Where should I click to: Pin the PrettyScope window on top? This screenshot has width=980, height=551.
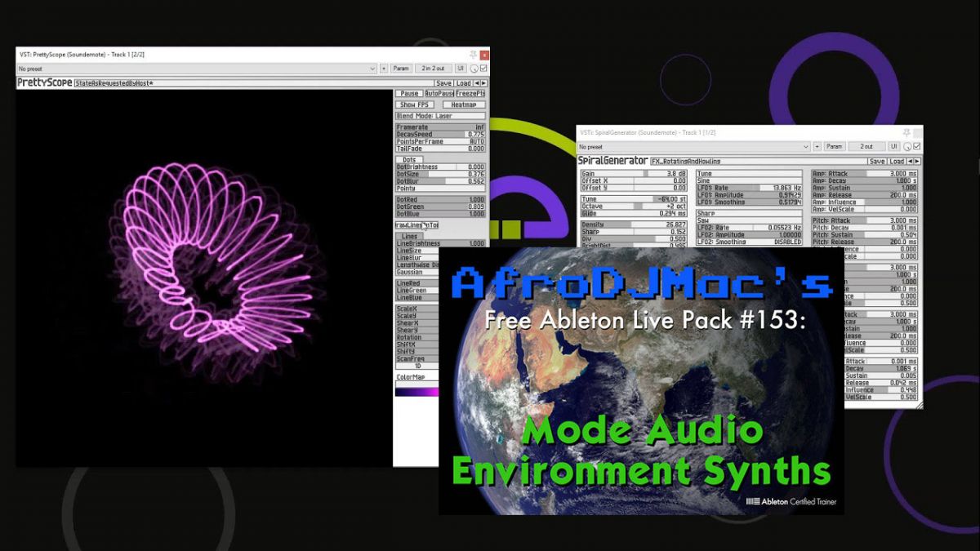click(x=473, y=54)
